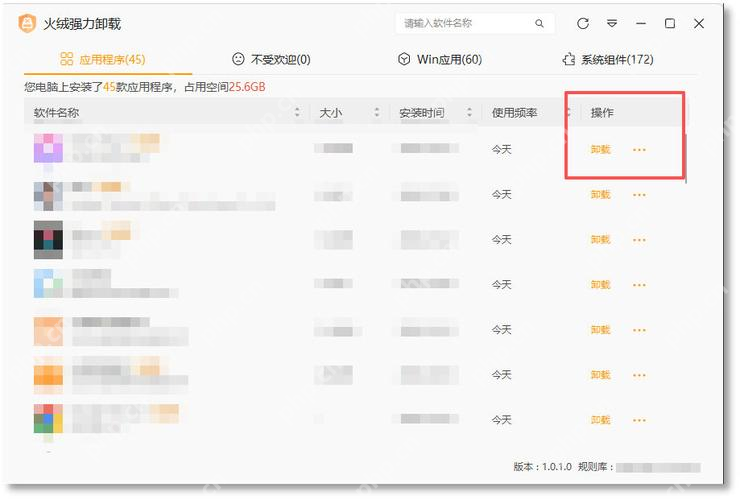Screen dimensions: 740x500
Task: Open the main menu triangle icon
Action: (612, 23)
